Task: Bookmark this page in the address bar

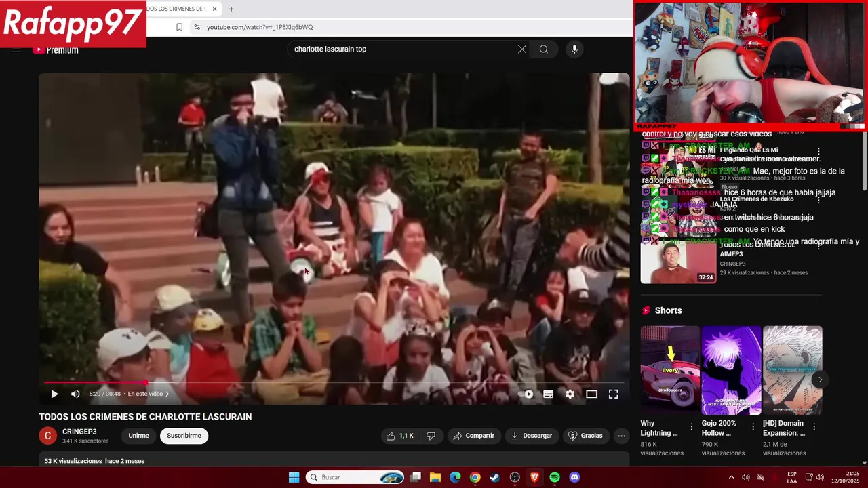Action: [x=179, y=27]
